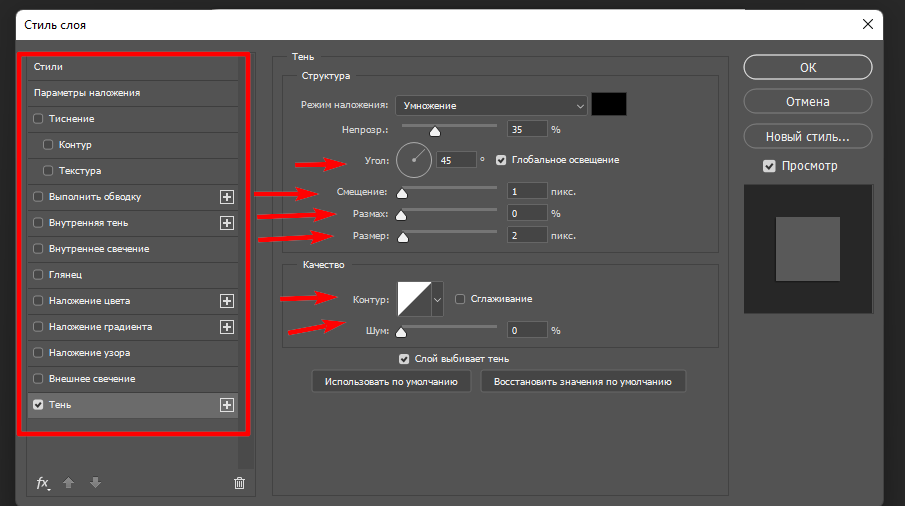Click the Размах percent value field
905x506 pixels.
point(527,213)
